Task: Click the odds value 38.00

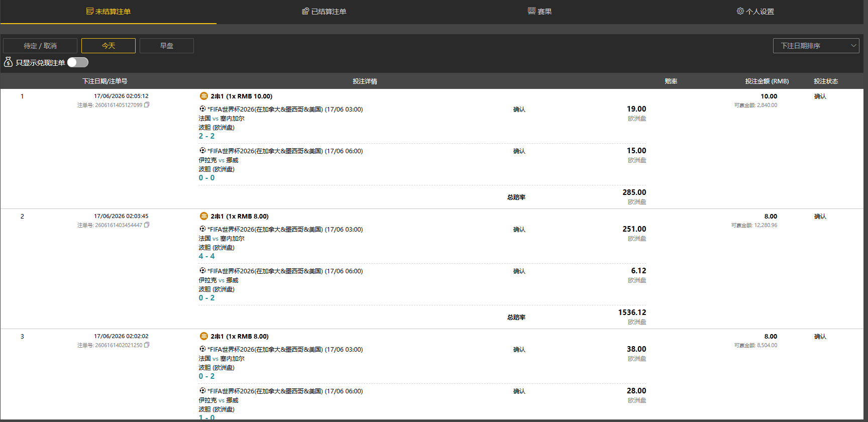Action: [636, 349]
